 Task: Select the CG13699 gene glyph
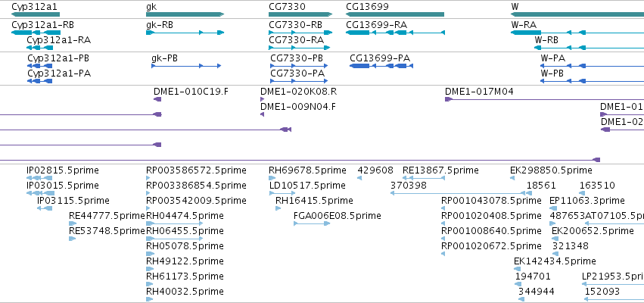pyautogui.click(x=395, y=14)
